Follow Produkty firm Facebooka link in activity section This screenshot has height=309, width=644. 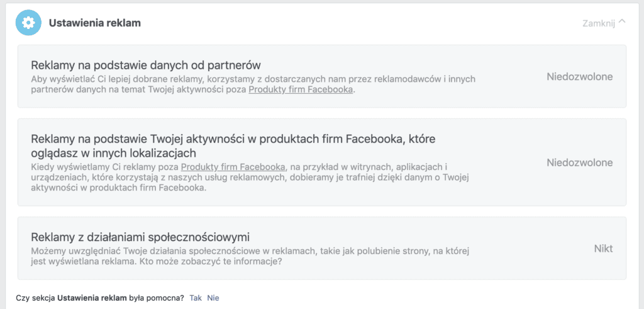(x=233, y=167)
